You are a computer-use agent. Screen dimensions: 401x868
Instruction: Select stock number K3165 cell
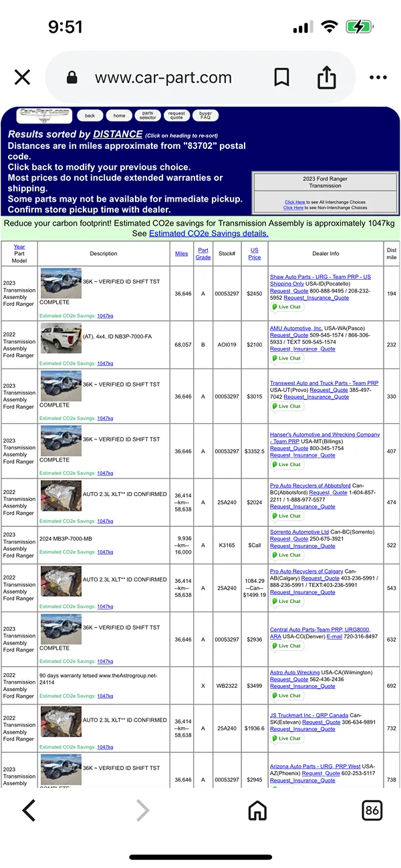pos(226,546)
